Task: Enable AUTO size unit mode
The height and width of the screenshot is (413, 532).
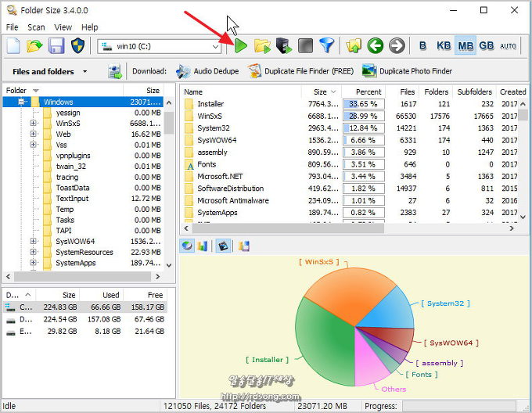Action: pyautogui.click(x=509, y=46)
